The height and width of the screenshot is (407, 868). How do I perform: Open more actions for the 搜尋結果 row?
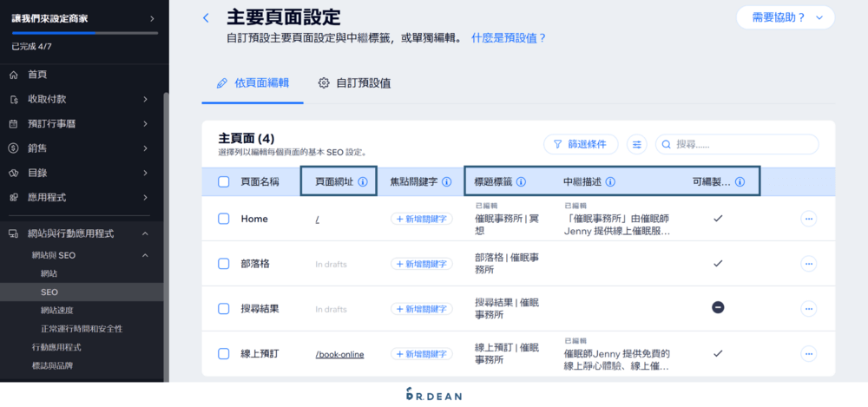(x=808, y=308)
